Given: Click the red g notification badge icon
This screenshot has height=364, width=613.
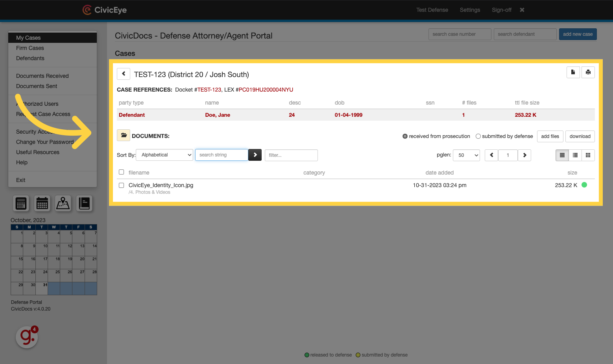Looking at the screenshot, I should 27,337.
